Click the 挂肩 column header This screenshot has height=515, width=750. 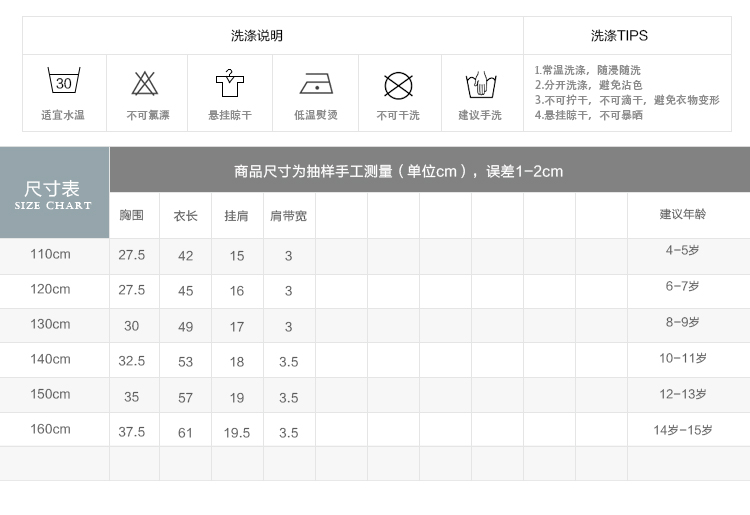tap(236, 216)
